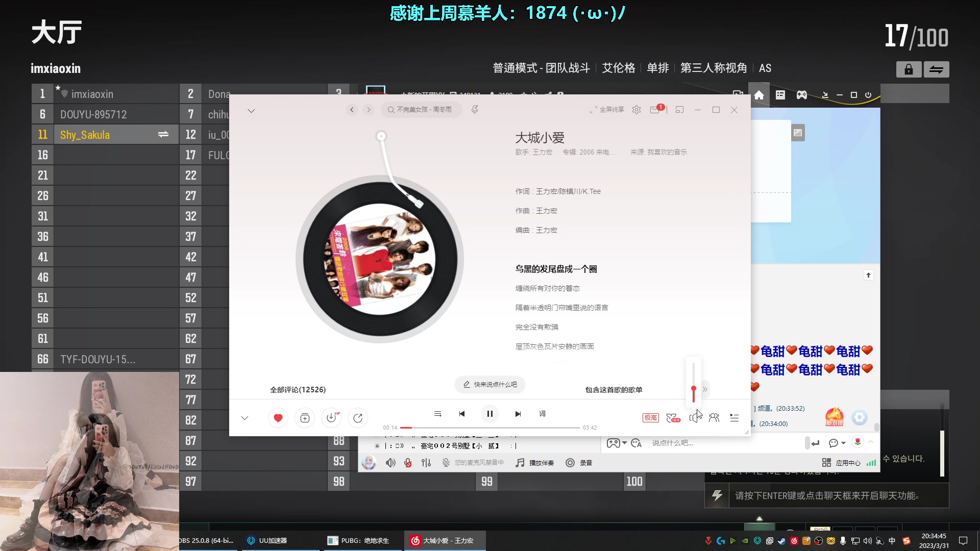This screenshot has height=551, width=980.
Task: Click the emoji text style icon
Action: [x=636, y=443]
